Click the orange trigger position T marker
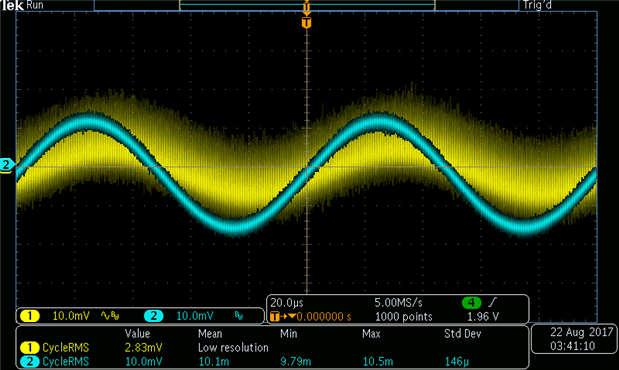The width and height of the screenshot is (619, 370). pyautogui.click(x=306, y=23)
